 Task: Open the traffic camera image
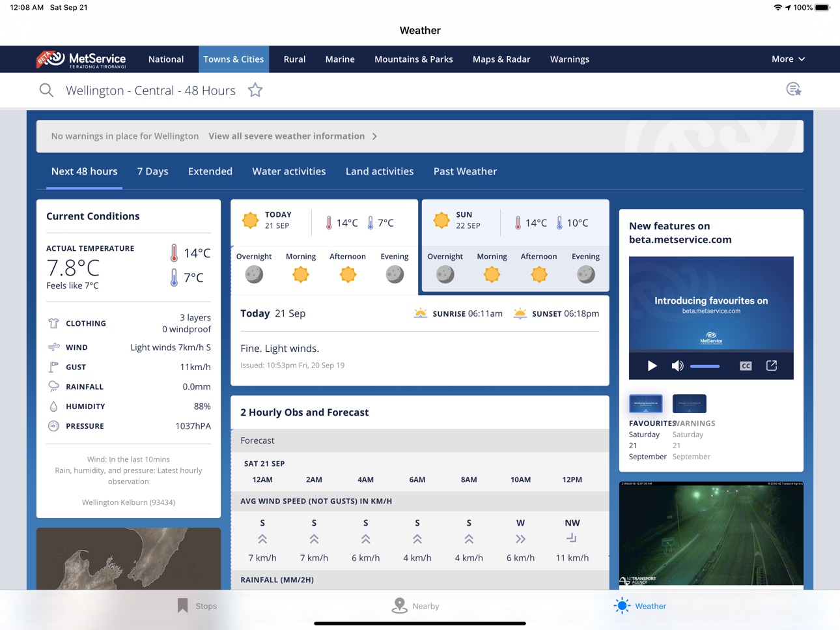click(x=711, y=534)
